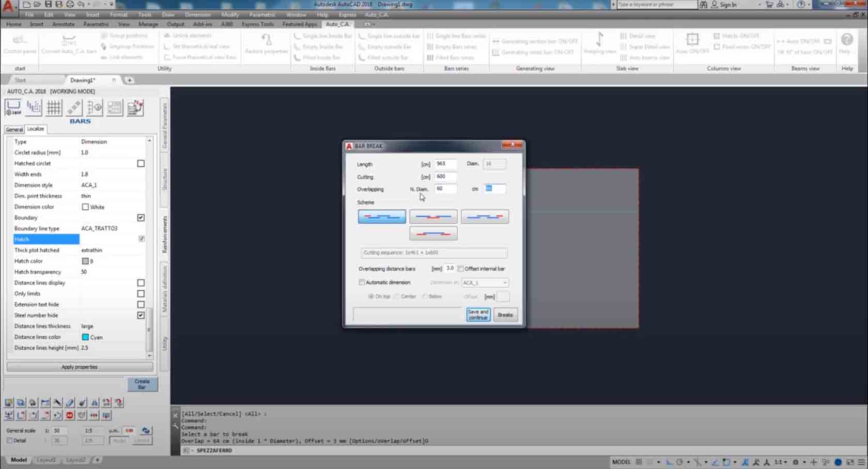868x469 pixels.
Task: Toggle the grid display icon in status bar
Action: 639,462
